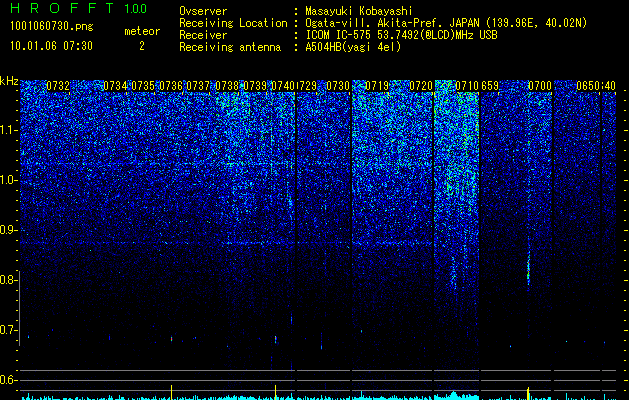Click the yellow detection spike under 0700
The image size is (629, 400).
click(x=528, y=393)
